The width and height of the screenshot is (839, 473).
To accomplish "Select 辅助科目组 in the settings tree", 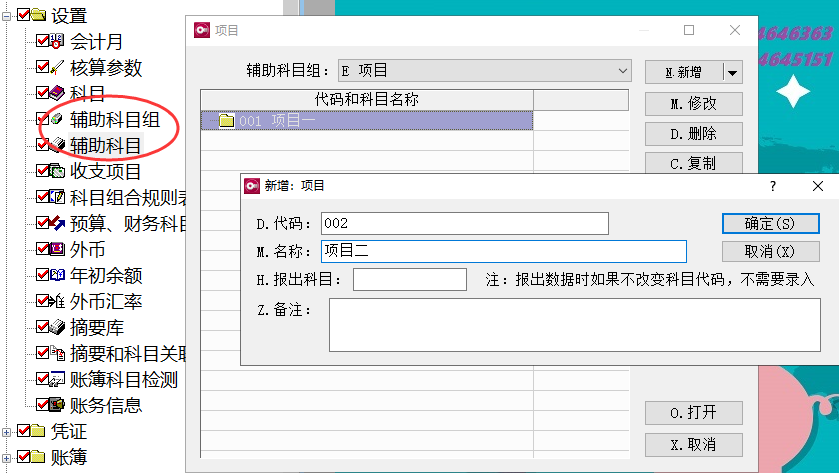I will 115,119.
